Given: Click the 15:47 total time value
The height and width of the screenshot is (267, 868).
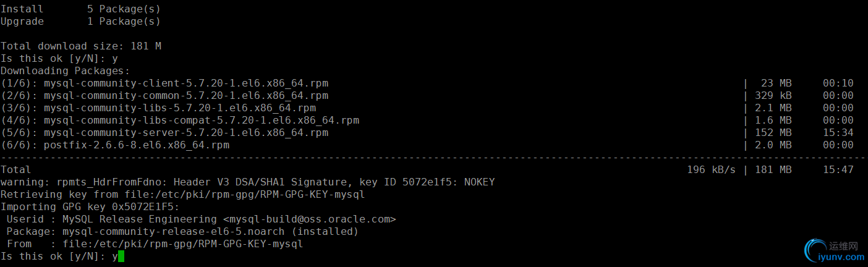Looking at the screenshot, I should [x=838, y=170].
